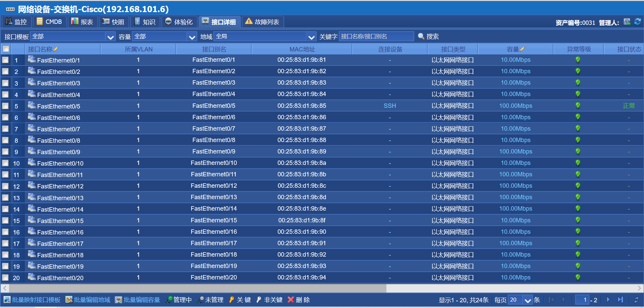
Task: Click the scrollbar left arrow
Action: pos(5,288)
